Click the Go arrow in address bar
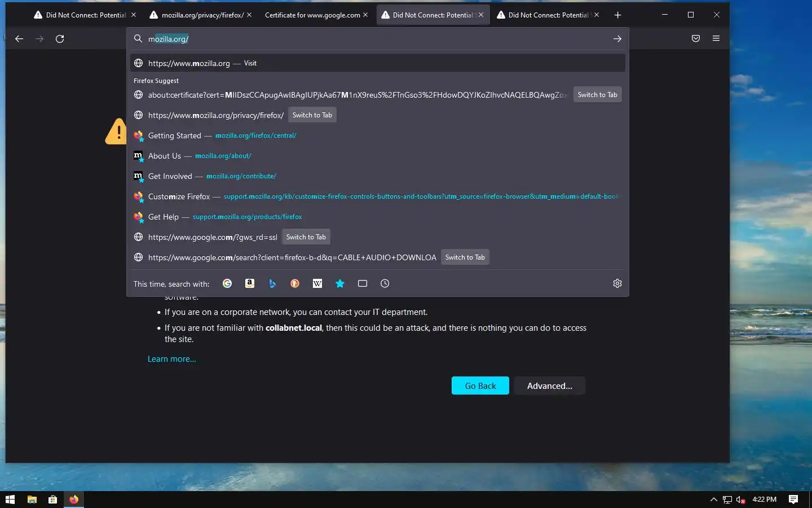Viewport: 812px width, 508px height. [x=617, y=39]
